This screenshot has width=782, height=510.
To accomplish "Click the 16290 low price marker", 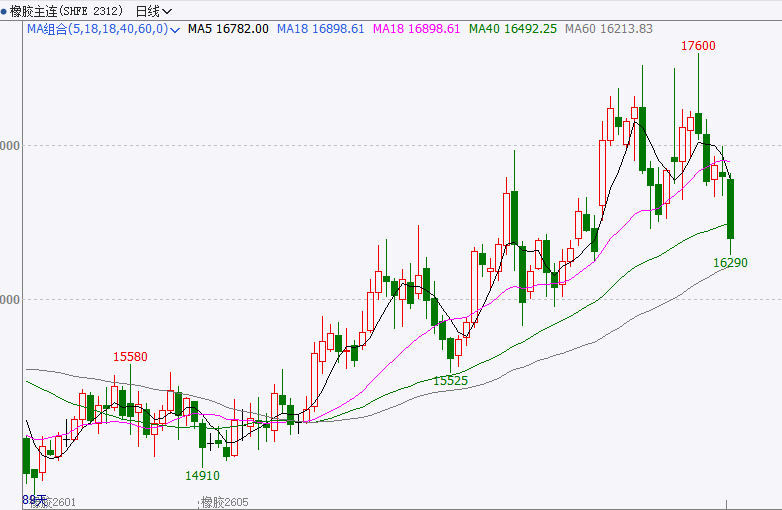I will 731,262.
